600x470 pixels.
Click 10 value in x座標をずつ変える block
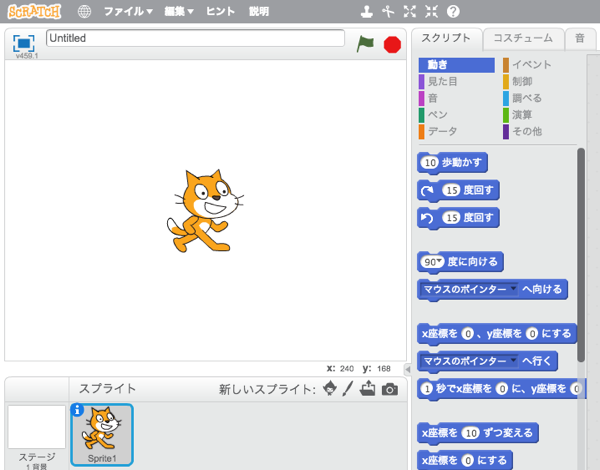pyautogui.click(x=471, y=433)
